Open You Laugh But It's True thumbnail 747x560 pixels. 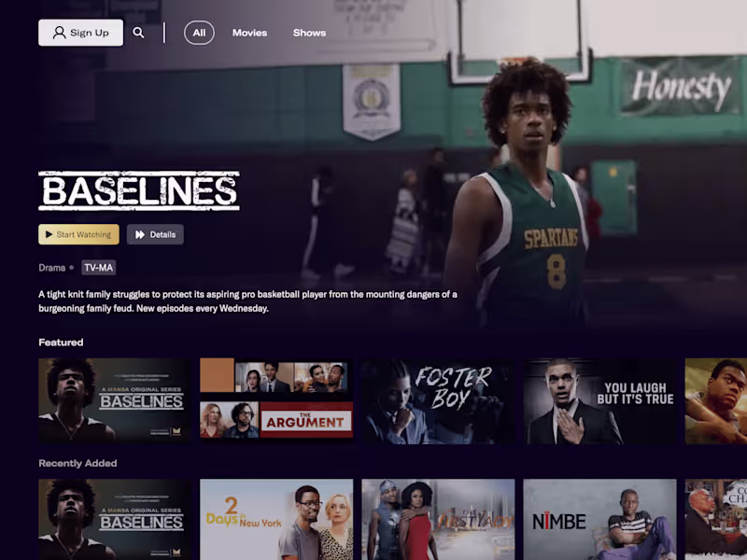coord(599,401)
